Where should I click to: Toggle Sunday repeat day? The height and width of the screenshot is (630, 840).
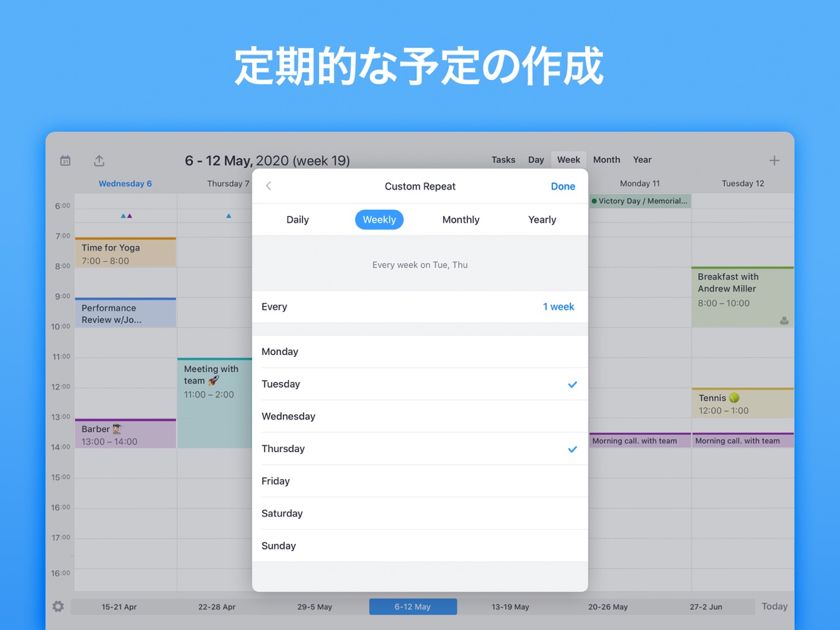[420, 545]
